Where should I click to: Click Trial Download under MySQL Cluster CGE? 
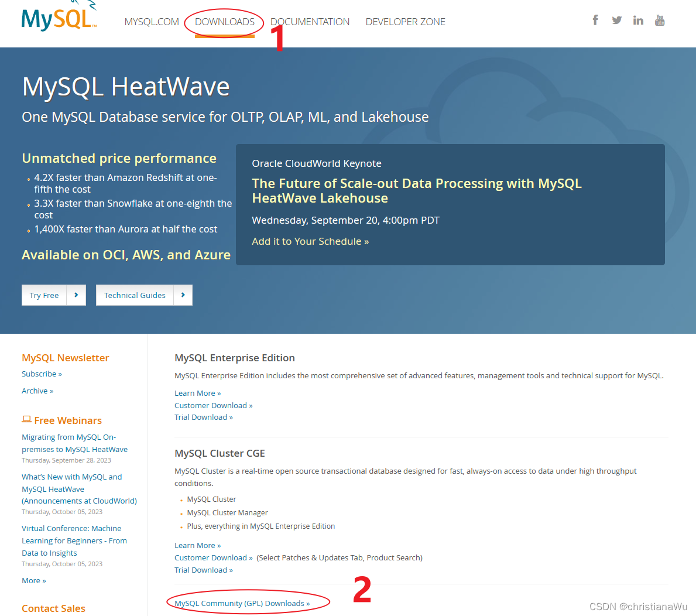(203, 570)
